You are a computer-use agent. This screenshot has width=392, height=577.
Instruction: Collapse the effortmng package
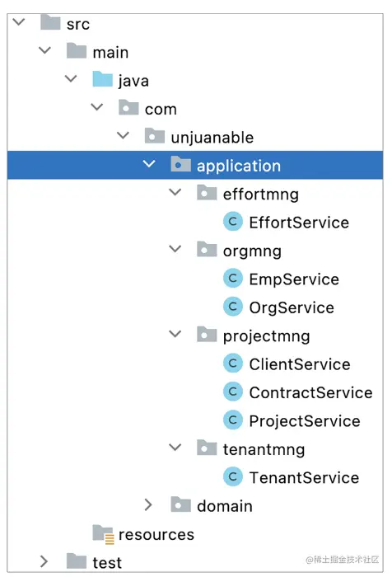[175, 192]
